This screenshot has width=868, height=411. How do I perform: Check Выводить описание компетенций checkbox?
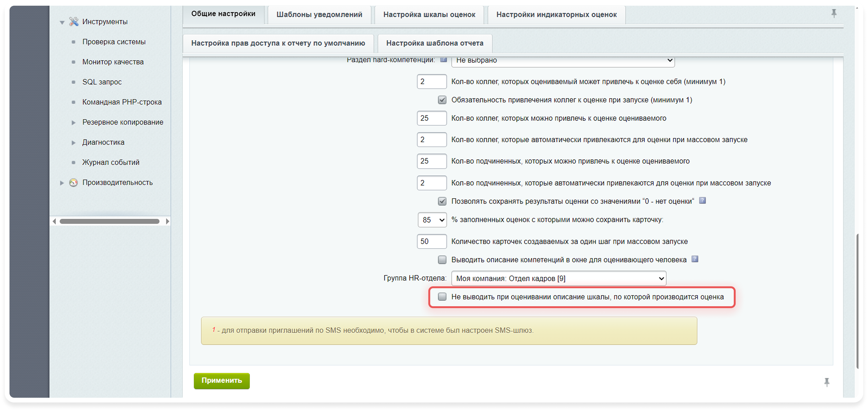pyautogui.click(x=442, y=260)
